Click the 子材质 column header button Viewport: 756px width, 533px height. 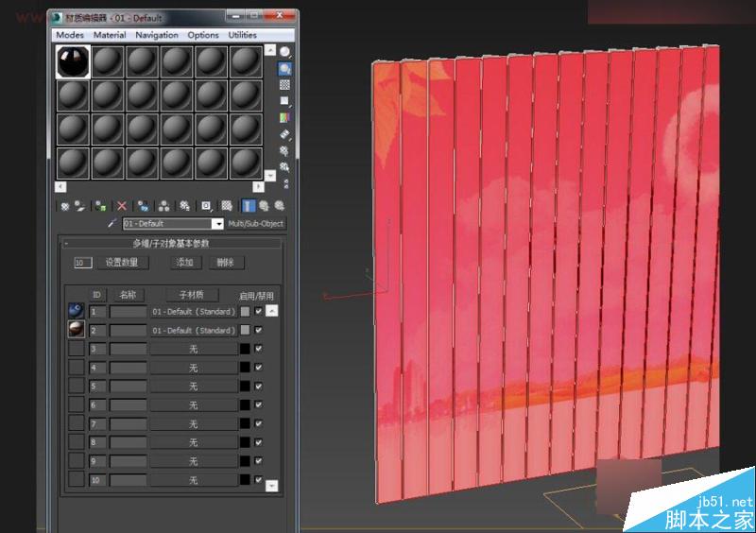tap(192, 295)
